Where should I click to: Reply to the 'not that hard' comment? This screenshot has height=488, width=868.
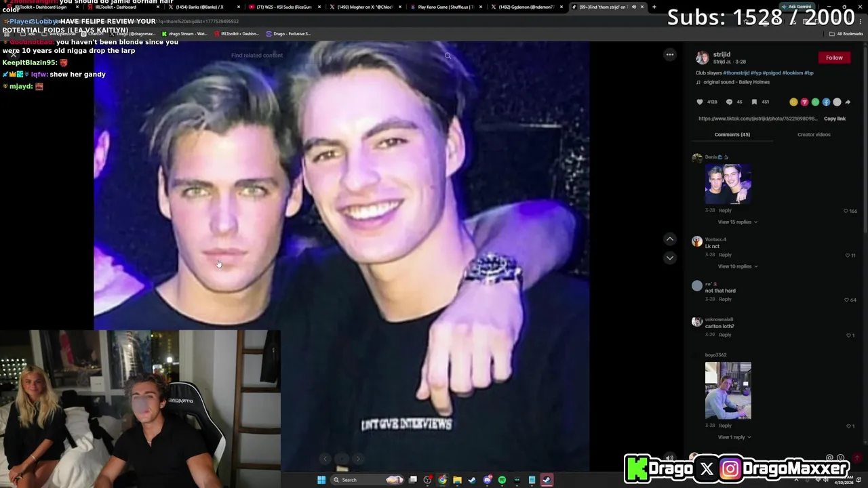(x=725, y=299)
